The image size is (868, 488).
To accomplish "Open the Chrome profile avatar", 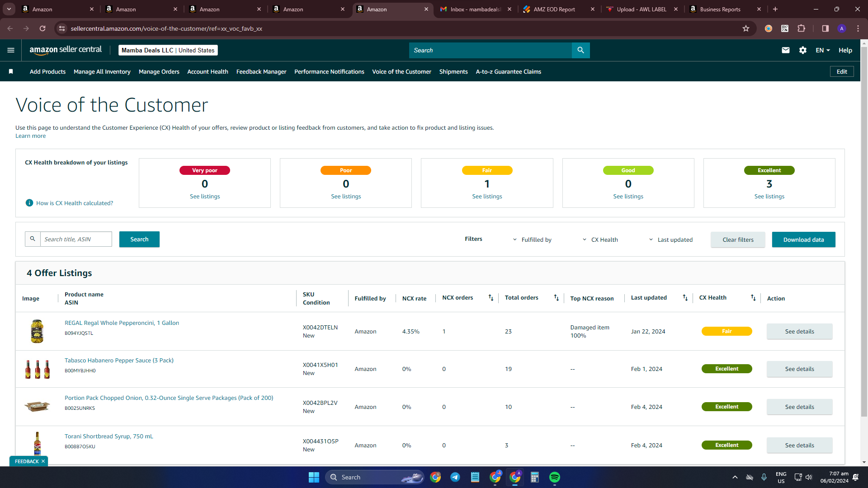I will 842,28.
